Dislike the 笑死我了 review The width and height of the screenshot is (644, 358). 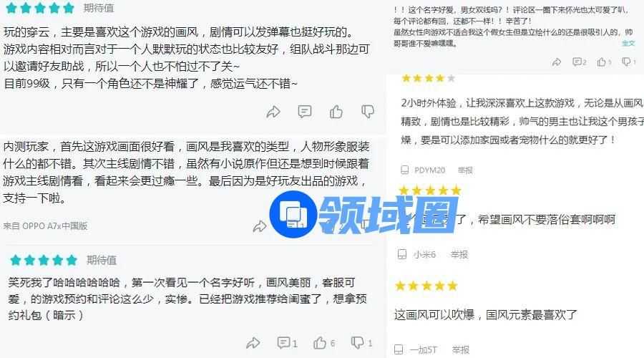click(361, 343)
